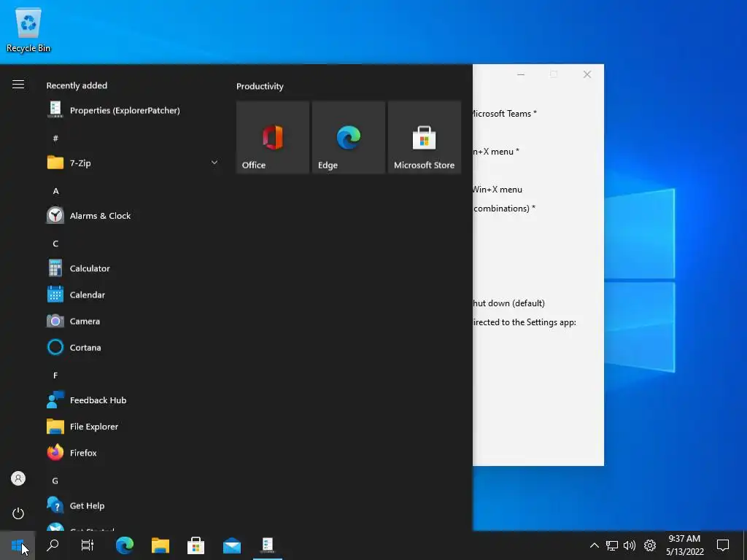Show hidden system tray icons
This screenshot has height=560, width=747.
point(594,545)
